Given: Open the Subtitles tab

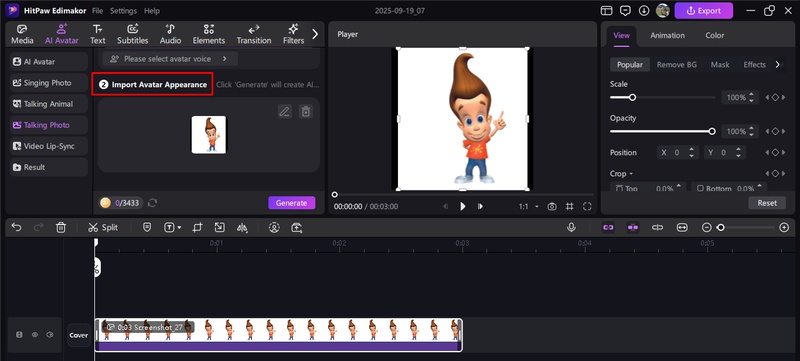Looking at the screenshot, I should tap(133, 34).
